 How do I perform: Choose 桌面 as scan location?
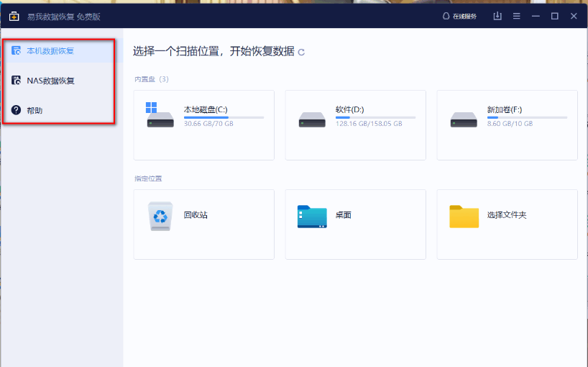[356, 225]
